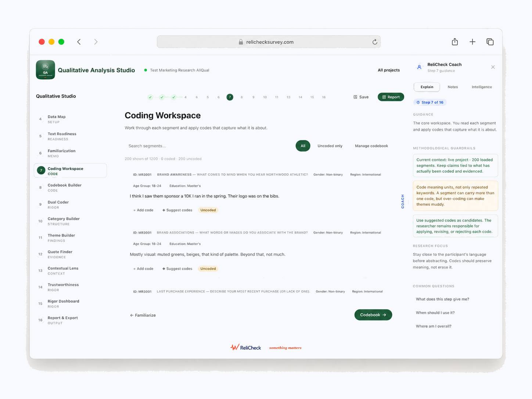The width and height of the screenshot is (532, 399).
Task: Select progress step 8 marker
Action: (x=241, y=97)
